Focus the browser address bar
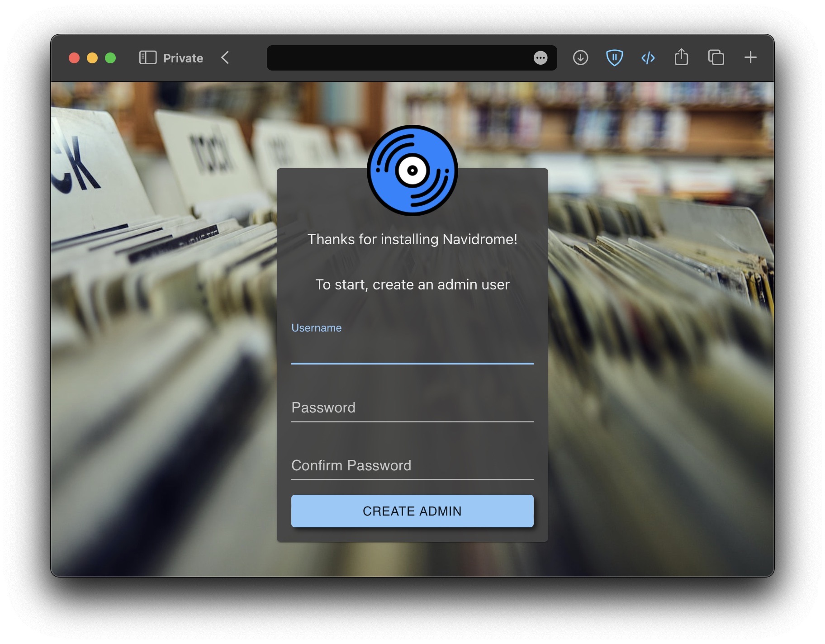This screenshot has height=644, width=825. [398, 58]
